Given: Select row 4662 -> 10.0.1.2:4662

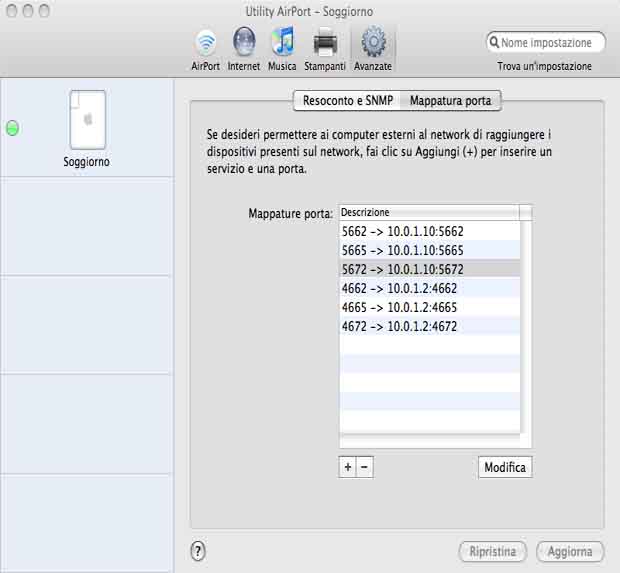Looking at the screenshot, I should [x=430, y=288].
